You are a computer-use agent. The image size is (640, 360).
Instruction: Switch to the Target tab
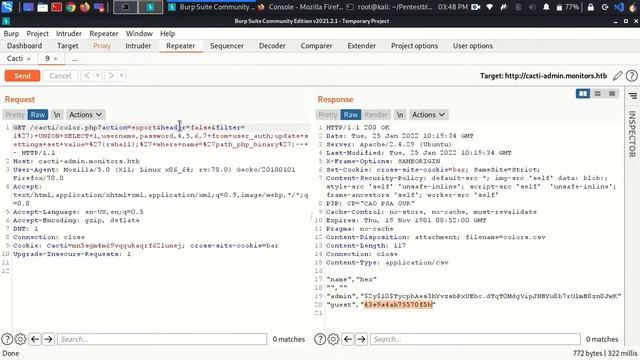point(67,46)
